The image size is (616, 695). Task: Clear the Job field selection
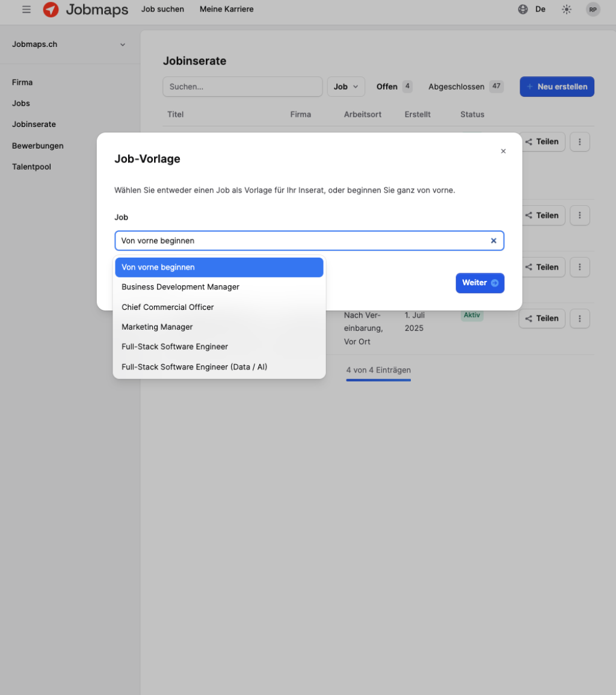pos(493,241)
